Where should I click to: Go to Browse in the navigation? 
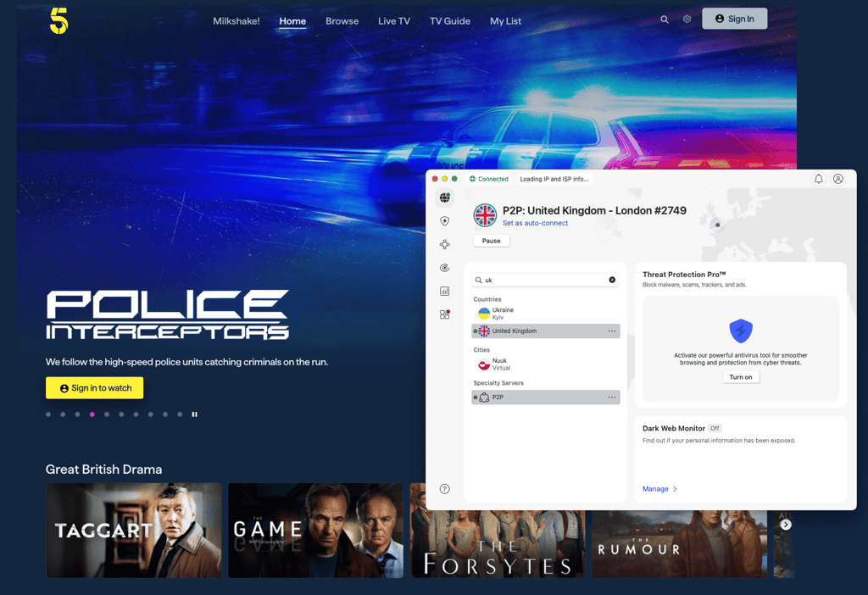(x=342, y=21)
